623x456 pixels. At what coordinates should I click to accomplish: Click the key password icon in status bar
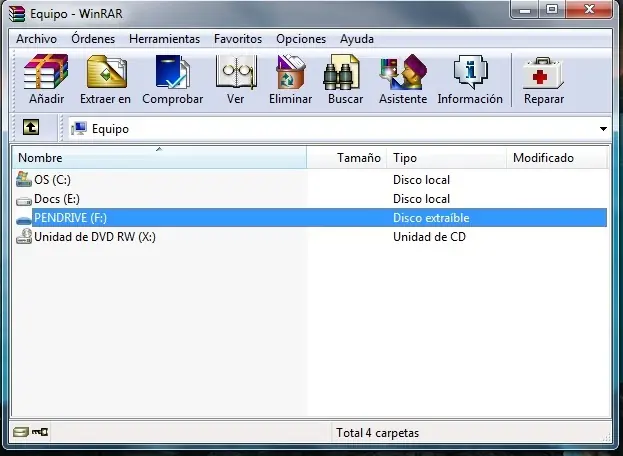pyautogui.click(x=40, y=432)
